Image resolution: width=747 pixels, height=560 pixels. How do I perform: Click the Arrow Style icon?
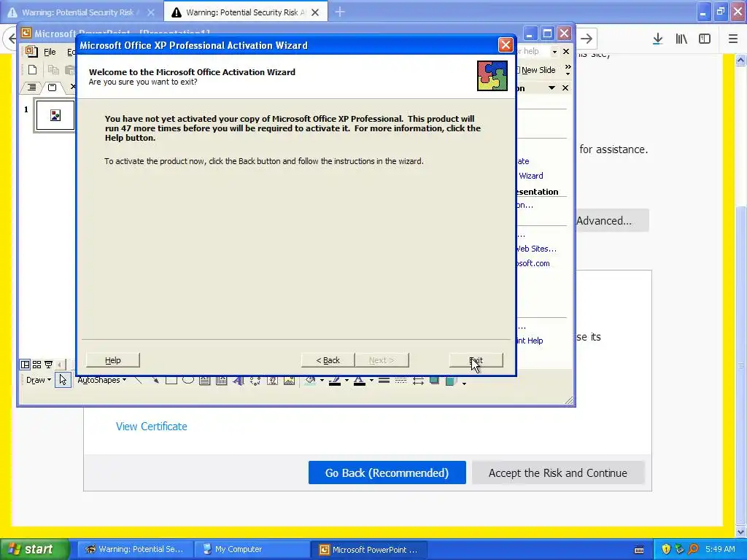(x=418, y=380)
